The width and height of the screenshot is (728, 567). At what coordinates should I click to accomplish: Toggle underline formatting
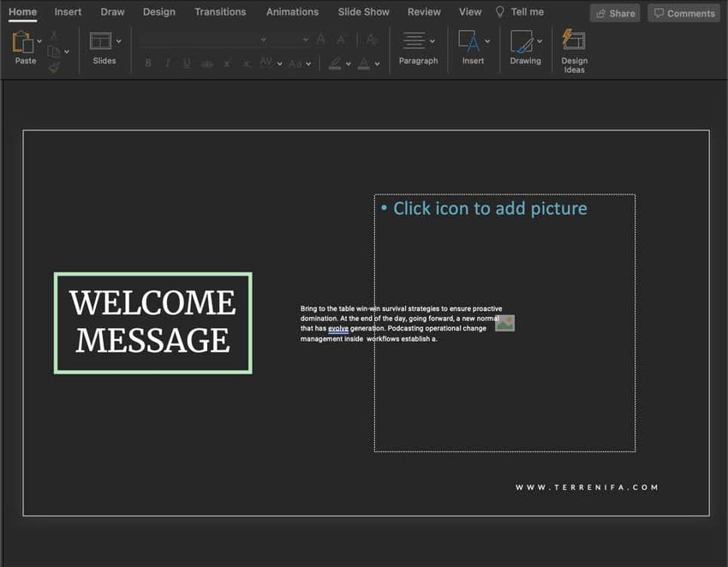187,63
